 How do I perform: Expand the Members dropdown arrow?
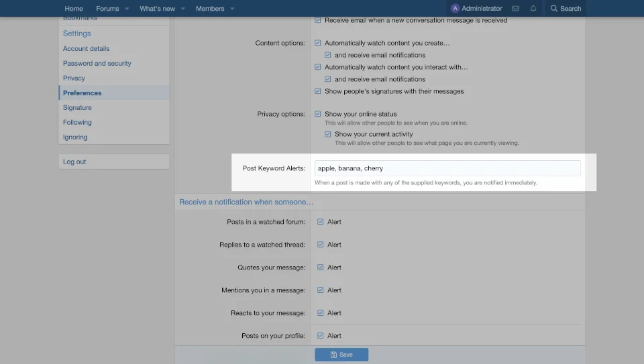click(x=232, y=9)
